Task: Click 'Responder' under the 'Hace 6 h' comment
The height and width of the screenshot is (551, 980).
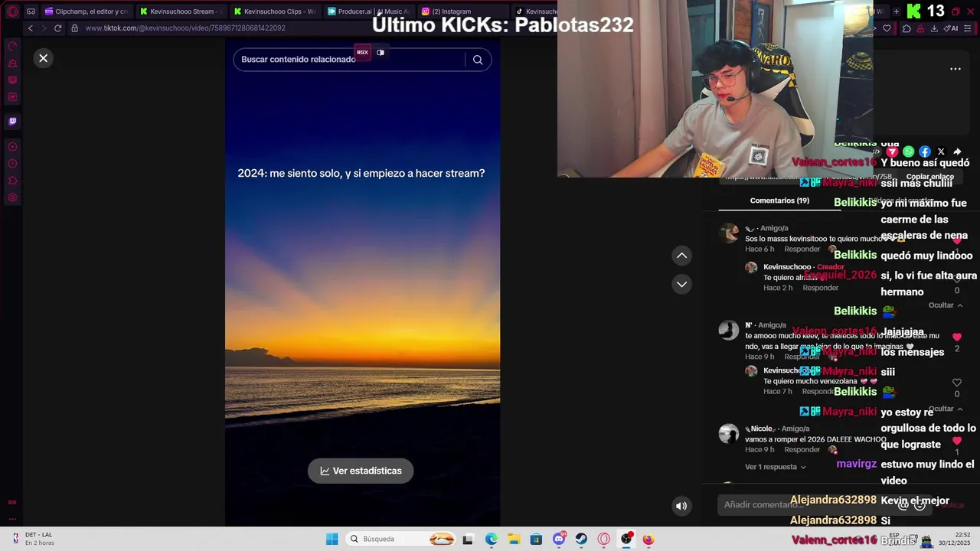Action: tap(802, 249)
